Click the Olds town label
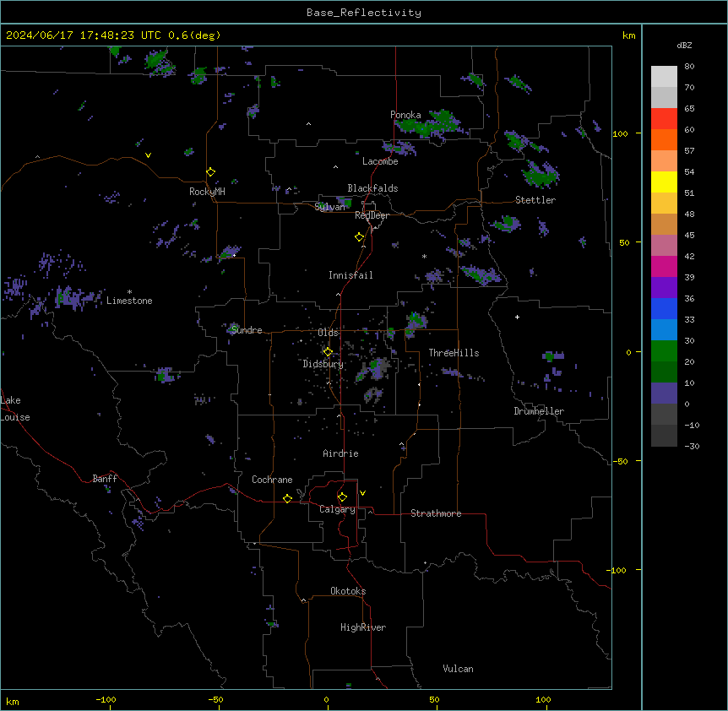Viewport: 728px width, 711px height. pyautogui.click(x=328, y=333)
